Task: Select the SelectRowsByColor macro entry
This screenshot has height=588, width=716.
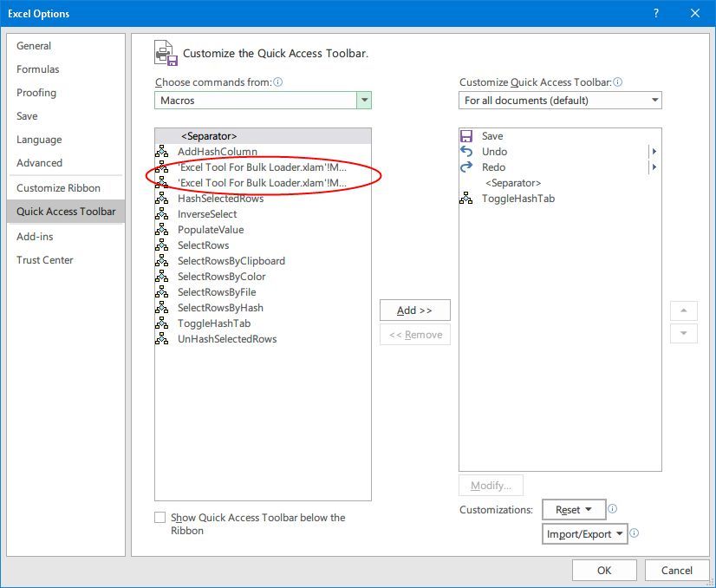Action: pos(263,277)
